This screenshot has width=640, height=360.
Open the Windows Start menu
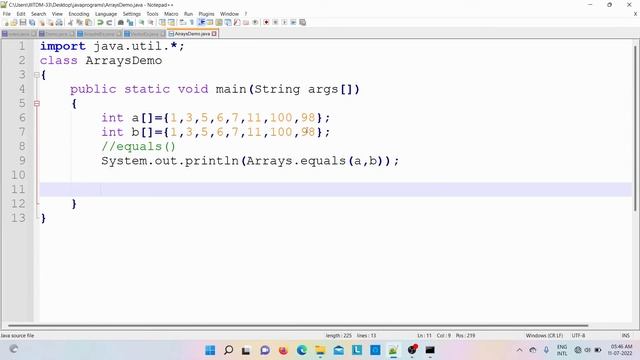click(210, 350)
